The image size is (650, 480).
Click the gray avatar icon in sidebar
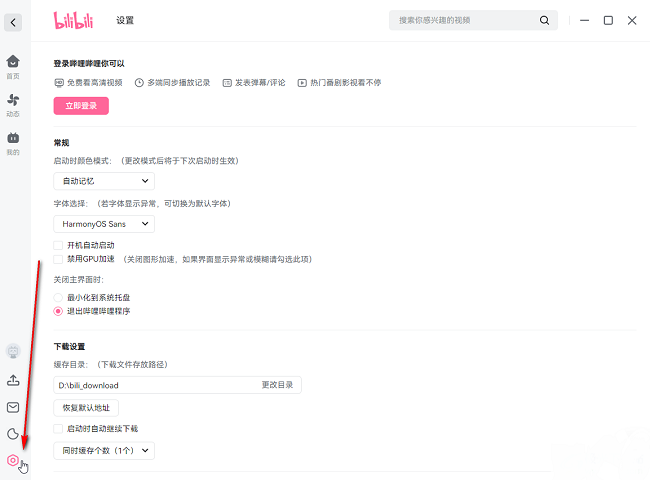(x=13, y=352)
